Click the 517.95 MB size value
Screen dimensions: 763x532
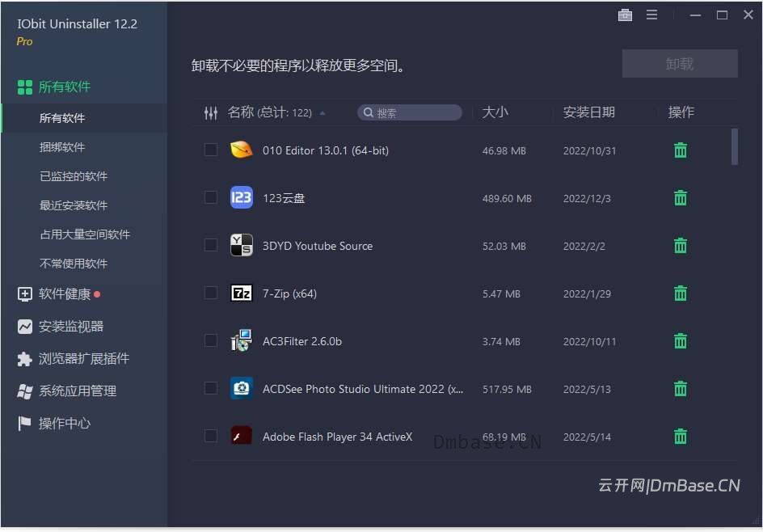507,390
